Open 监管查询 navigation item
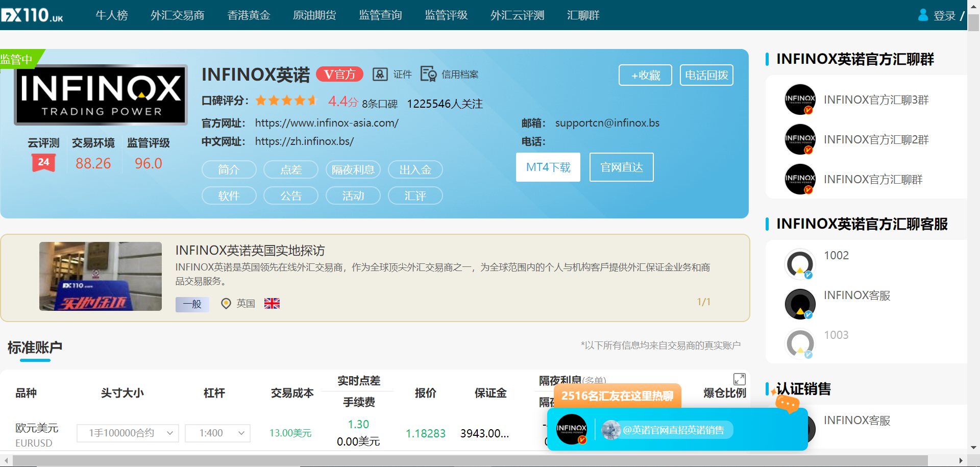This screenshot has height=467, width=980. (380, 15)
